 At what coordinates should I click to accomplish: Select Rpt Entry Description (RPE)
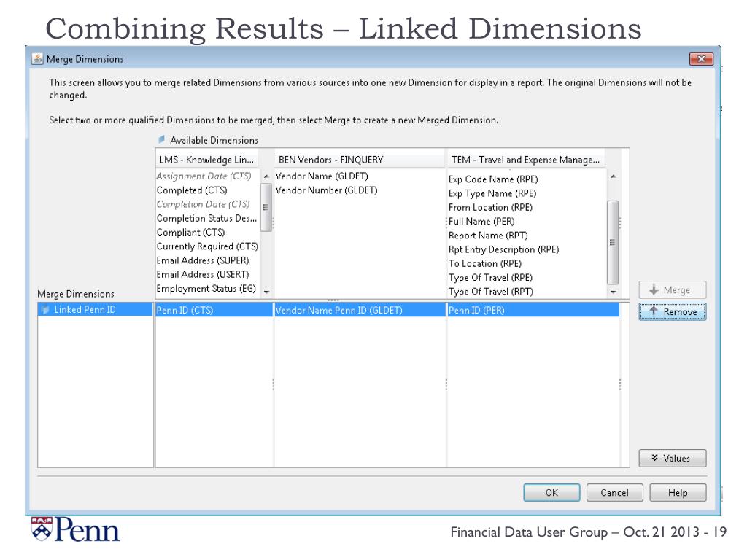tap(503, 249)
